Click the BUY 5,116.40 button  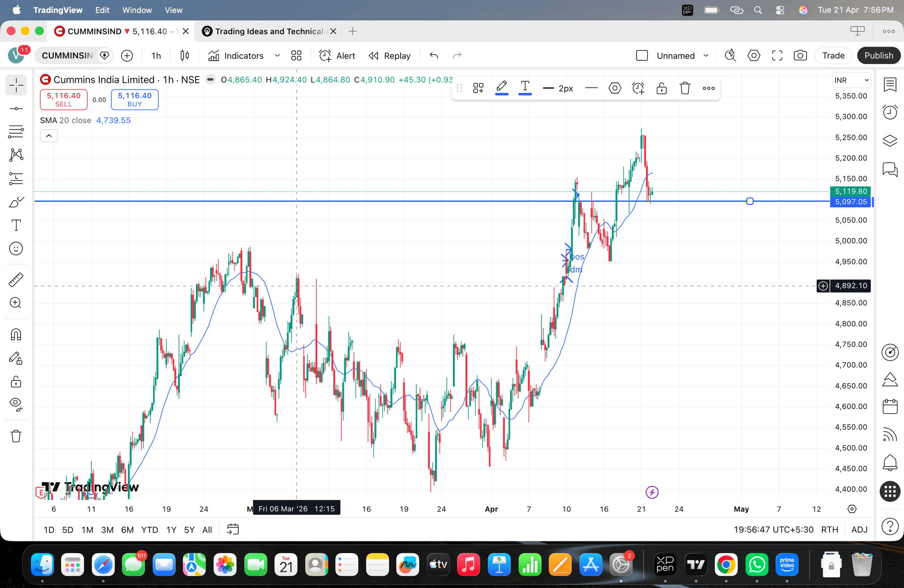click(135, 99)
